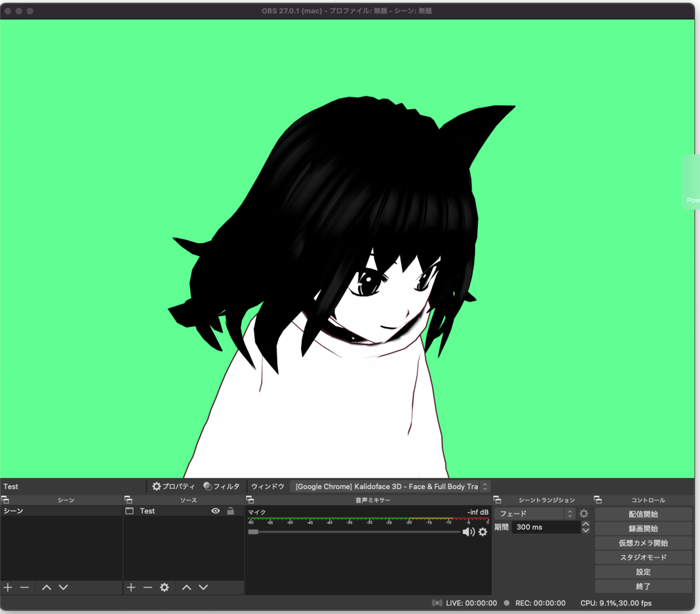Click the LIVE: 00:00:00 status text
700x614 pixels.
click(x=471, y=603)
